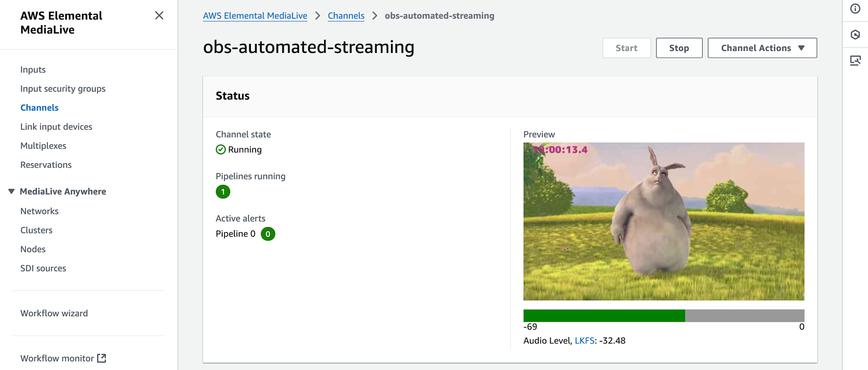Viewport: 868px width, 370px height.
Task: Open the LKFS link
Action: pyautogui.click(x=584, y=340)
